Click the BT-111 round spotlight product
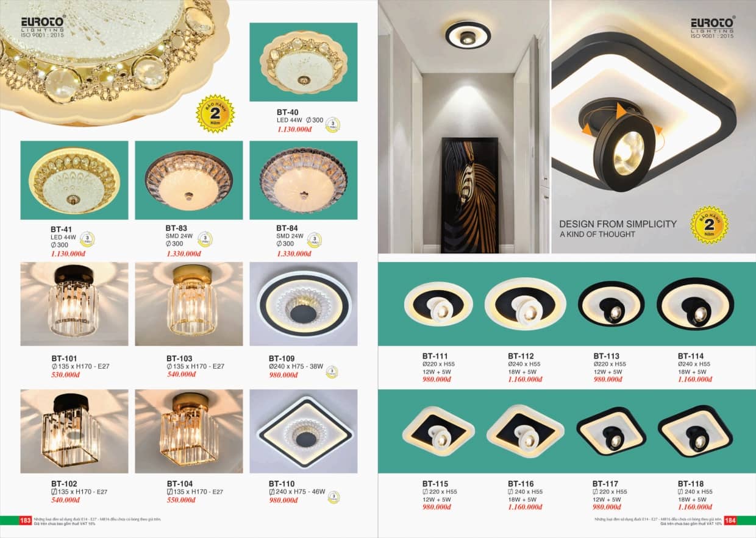The image size is (756, 538). click(x=438, y=304)
